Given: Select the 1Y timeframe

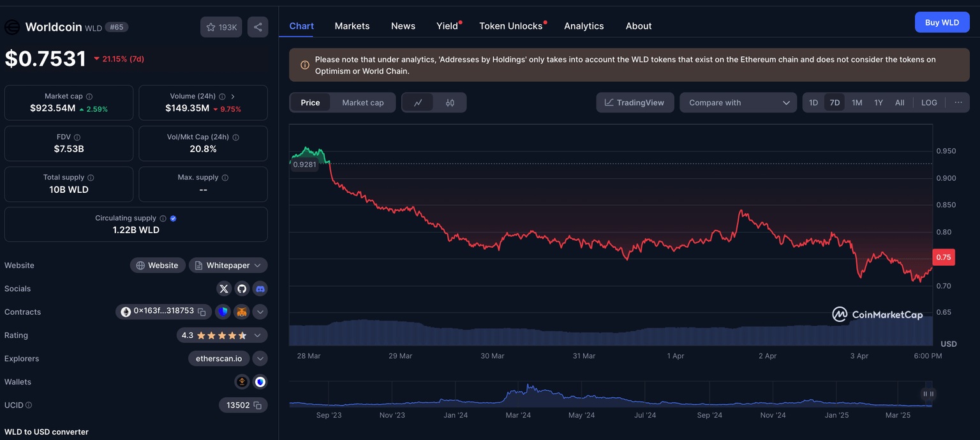Looking at the screenshot, I should point(878,102).
